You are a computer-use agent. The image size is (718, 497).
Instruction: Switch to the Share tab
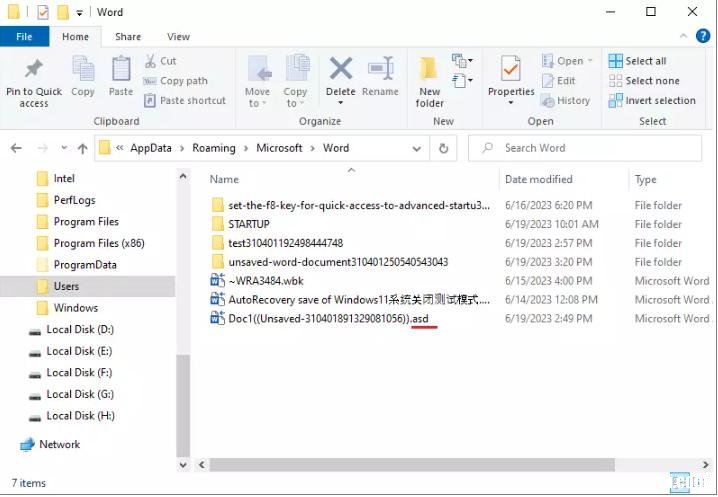(x=128, y=37)
